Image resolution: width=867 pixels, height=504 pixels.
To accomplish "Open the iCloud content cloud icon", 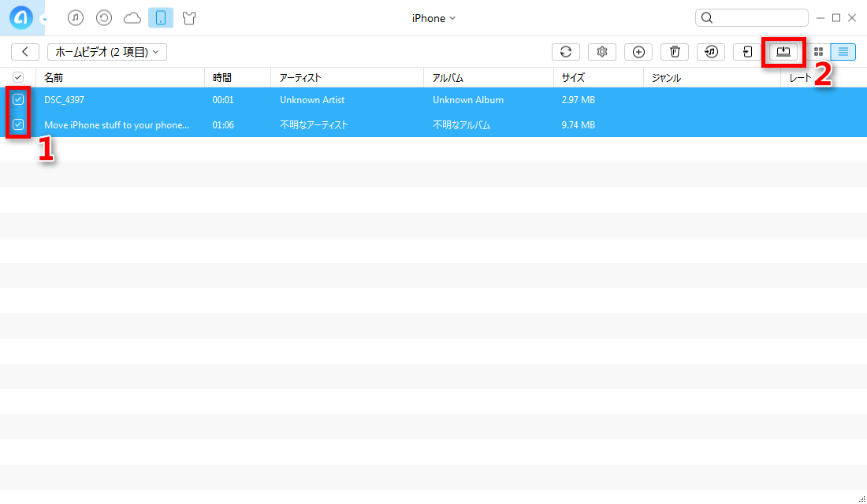I will 132,18.
